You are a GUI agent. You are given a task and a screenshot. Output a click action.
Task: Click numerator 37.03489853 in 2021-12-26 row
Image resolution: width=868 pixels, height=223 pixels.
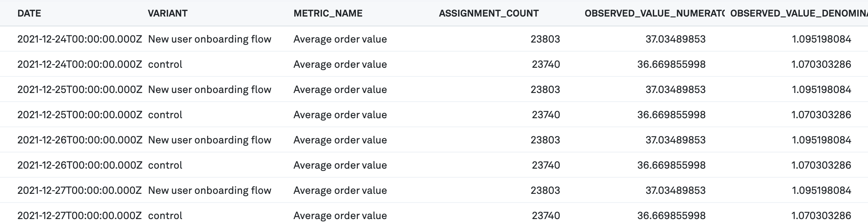[675, 140]
